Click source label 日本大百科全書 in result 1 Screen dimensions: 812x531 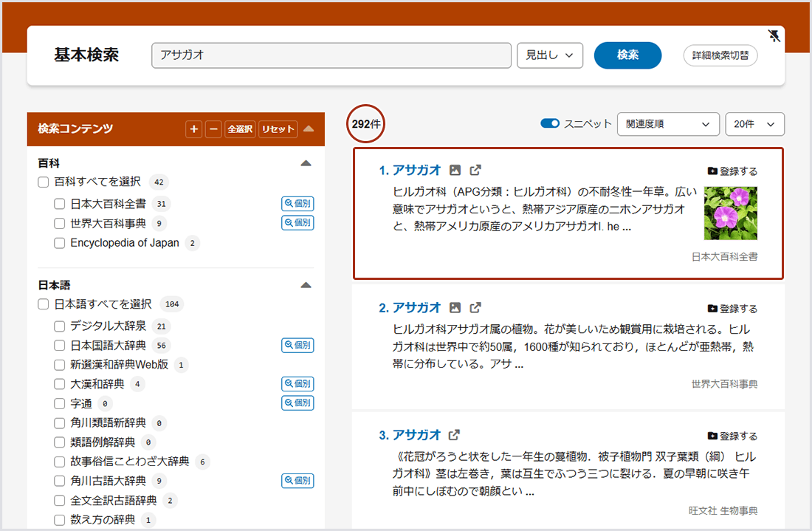(x=724, y=256)
